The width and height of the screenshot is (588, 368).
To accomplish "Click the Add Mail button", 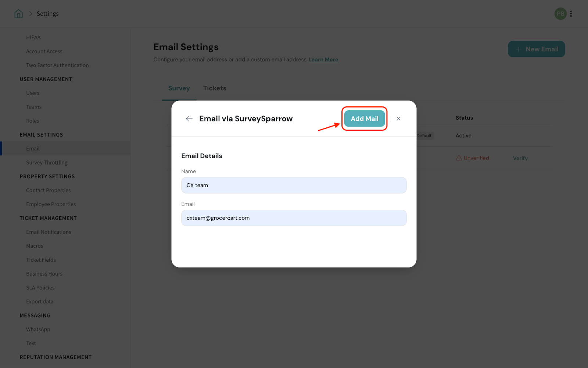I will click(x=364, y=118).
